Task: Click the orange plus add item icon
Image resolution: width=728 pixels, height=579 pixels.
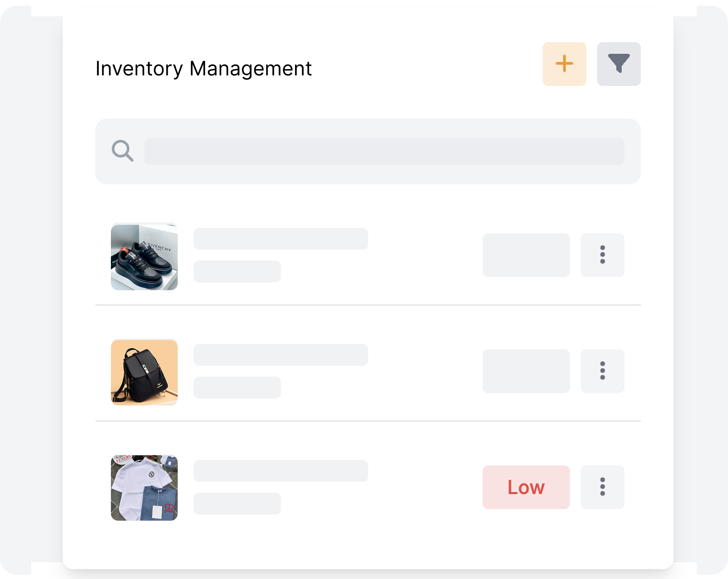Action: tap(564, 64)
